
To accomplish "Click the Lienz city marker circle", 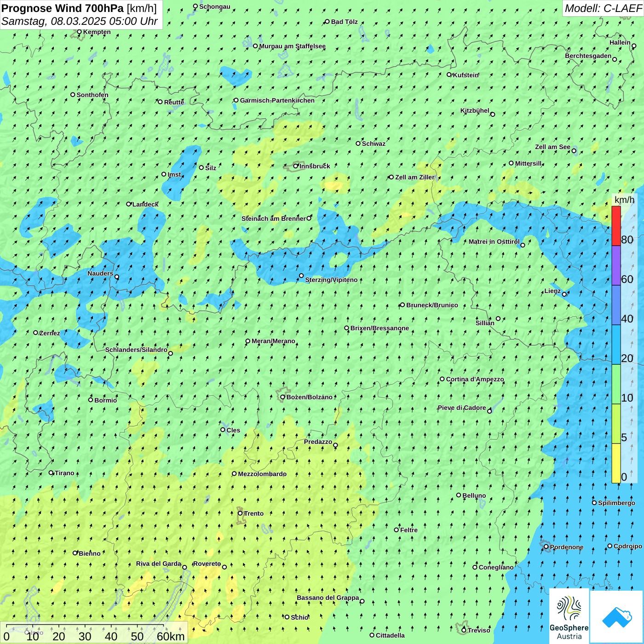I will (564, 294).
